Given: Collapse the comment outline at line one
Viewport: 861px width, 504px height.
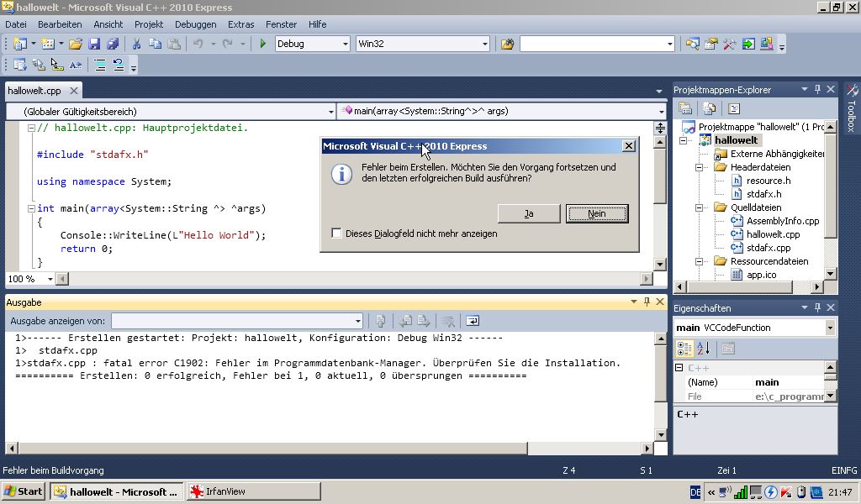Looking at the screenshot, I should (x=31, y=128).
